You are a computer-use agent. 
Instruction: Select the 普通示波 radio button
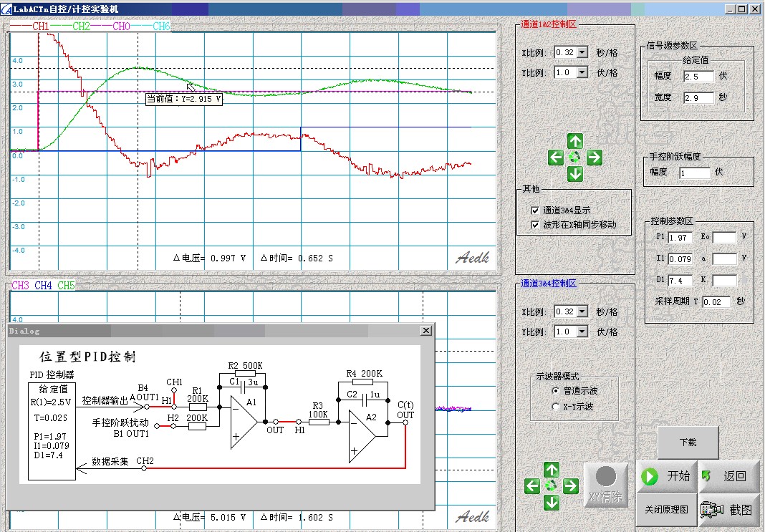tap(556, 391)
